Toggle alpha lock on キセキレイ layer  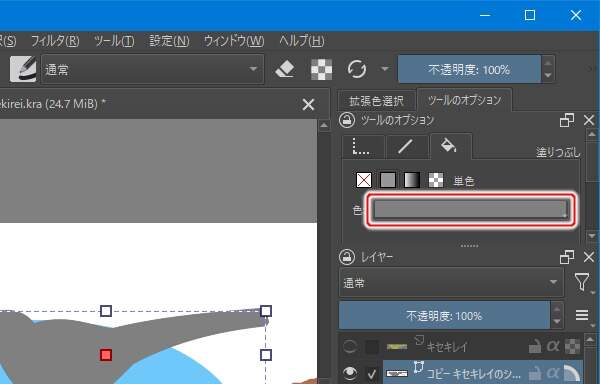pyautogui.click(x=553, y=347)
